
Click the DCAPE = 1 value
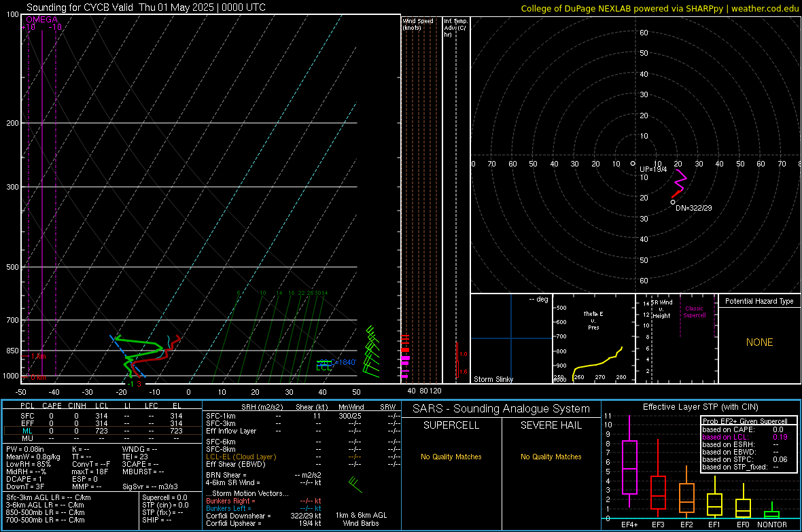click(24, 479)
